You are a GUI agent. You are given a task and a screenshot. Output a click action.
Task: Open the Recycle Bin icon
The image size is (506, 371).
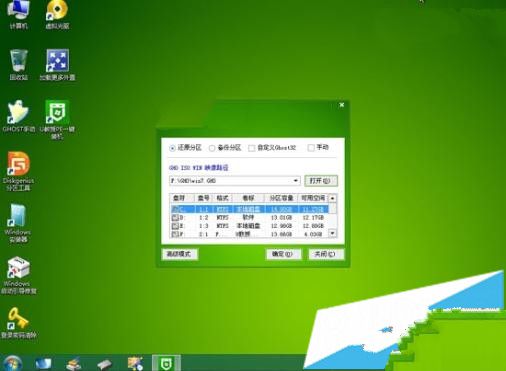[18, 65]
